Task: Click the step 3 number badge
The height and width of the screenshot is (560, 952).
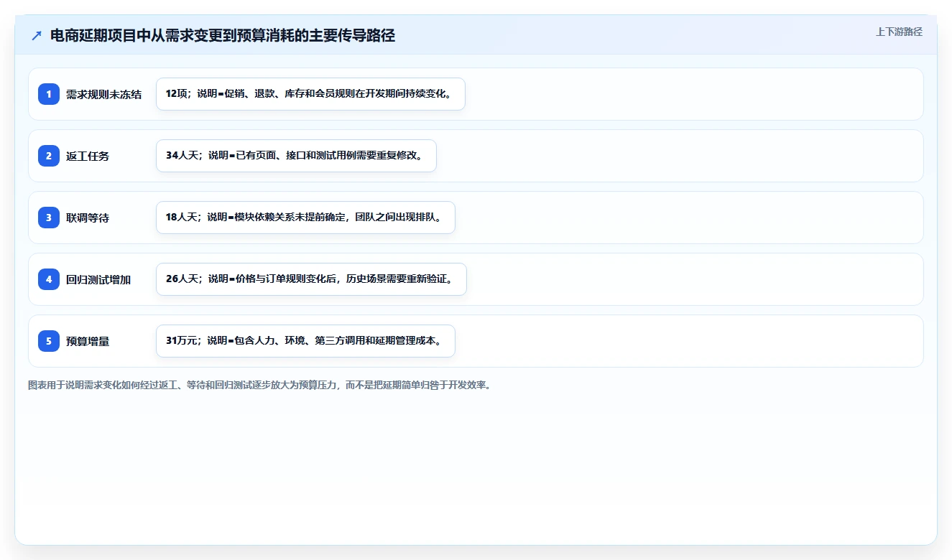Action: point(49,218)
